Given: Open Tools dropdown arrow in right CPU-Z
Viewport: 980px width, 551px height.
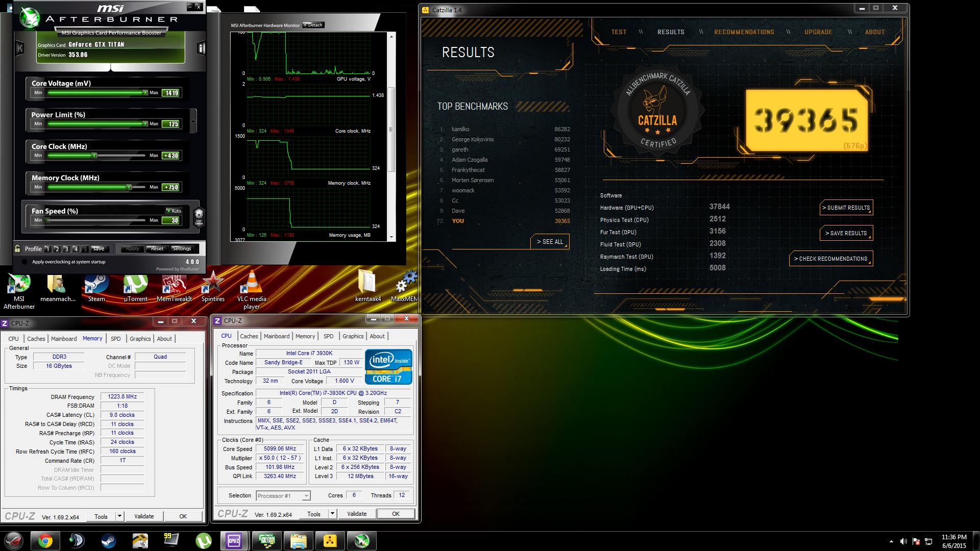Looking at the screenshot, I should click(x=332, y=514).
